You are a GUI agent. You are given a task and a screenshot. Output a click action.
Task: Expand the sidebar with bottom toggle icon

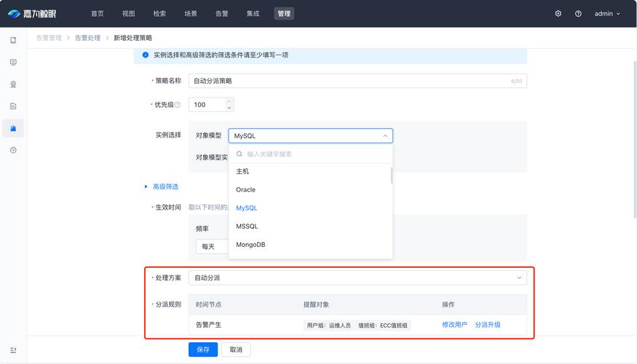coord(13,349)
